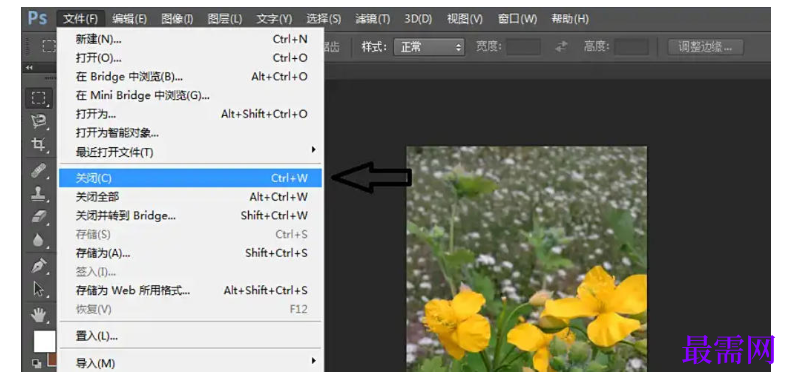Open the 选择(S) menu
This screenshot has width=794, height=381.
(323, 19)
